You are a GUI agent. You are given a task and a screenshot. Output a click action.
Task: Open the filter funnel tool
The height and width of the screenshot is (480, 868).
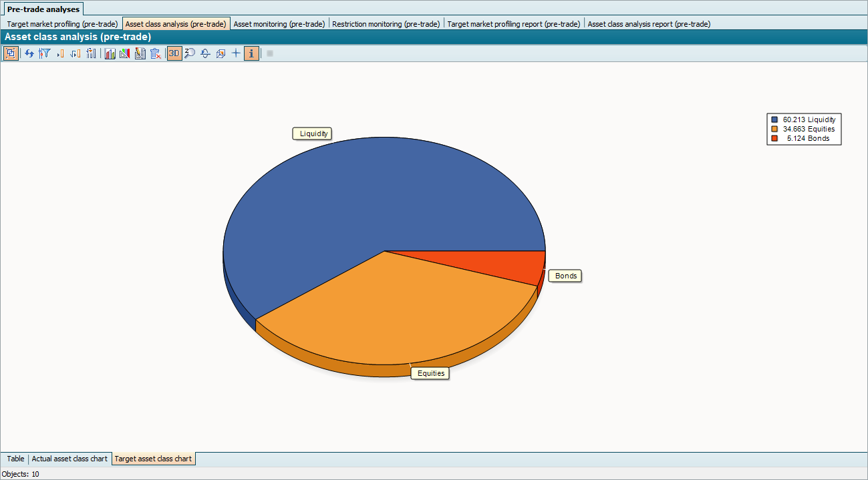click(45, 53)
